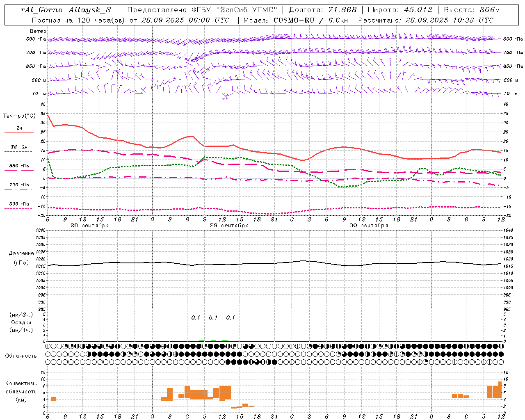This screenshot has width=525, height=420.
Task: Click the Долгота: 71.868 value
Action: pyautogui.click(x=323, y=10)
